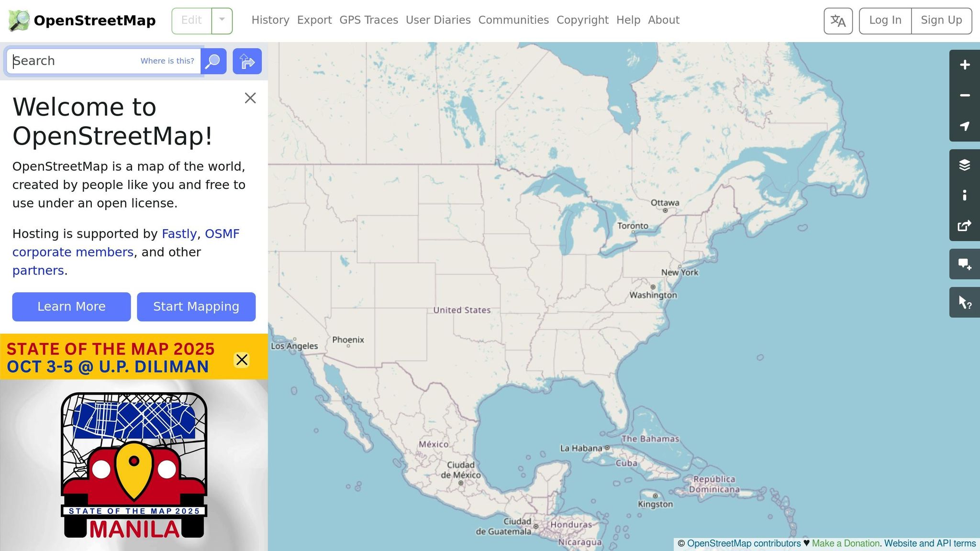Open the language selector icon
The height and width of the screenshot is (551, 980).
[x=838, y=21]
